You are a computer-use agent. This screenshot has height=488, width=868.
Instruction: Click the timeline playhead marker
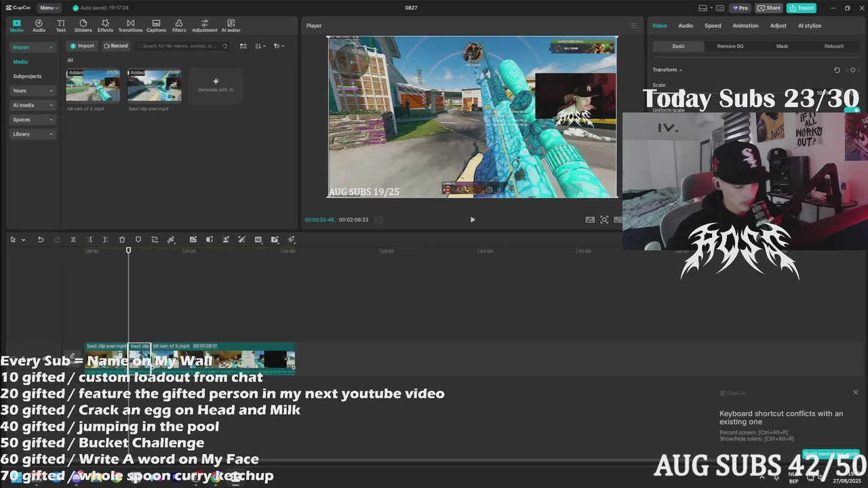coord(128,251)
